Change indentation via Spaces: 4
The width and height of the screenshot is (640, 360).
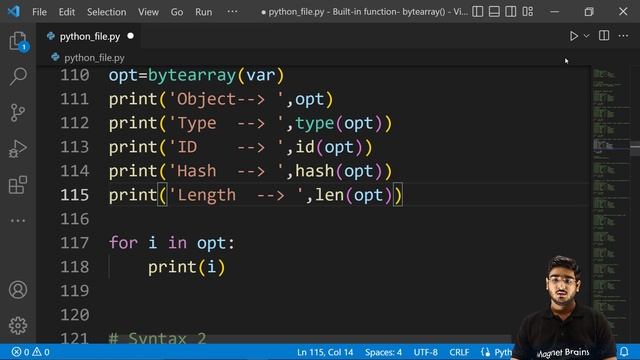(x=383, y=352)
